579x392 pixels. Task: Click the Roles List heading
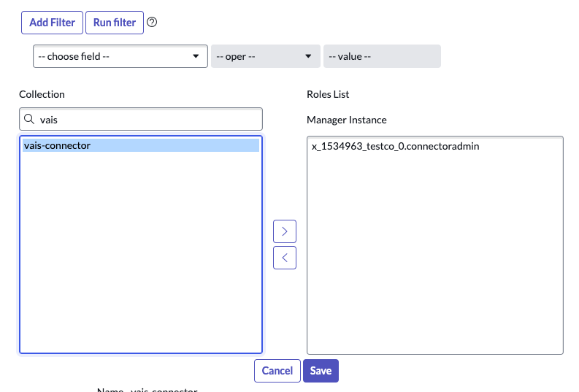point(328,94)
